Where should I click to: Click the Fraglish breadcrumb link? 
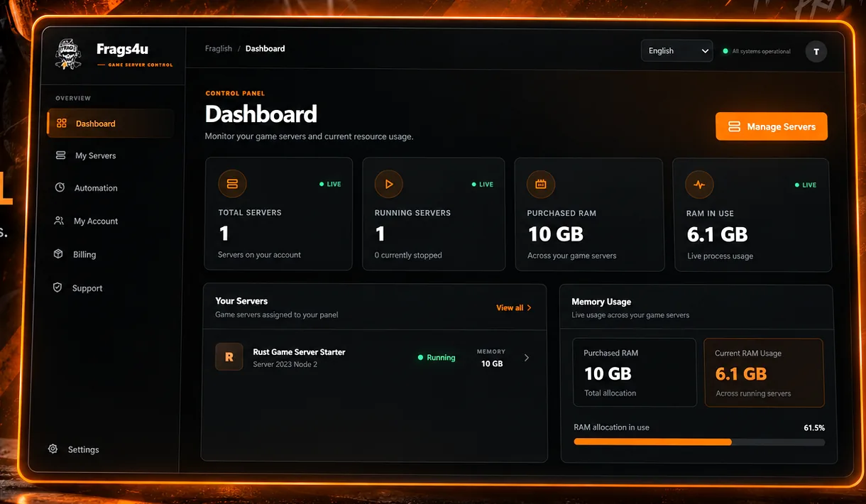pyautogui.click(x=219, y=48)
